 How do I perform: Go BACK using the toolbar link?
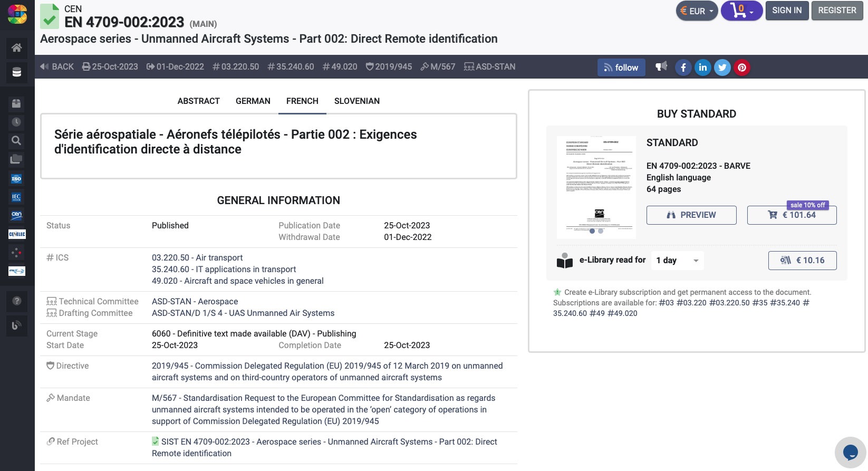click(57, 67)
